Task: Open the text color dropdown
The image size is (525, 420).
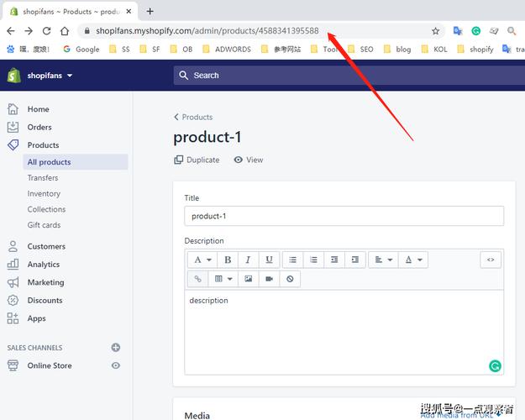Action: (x=413, y=260)
